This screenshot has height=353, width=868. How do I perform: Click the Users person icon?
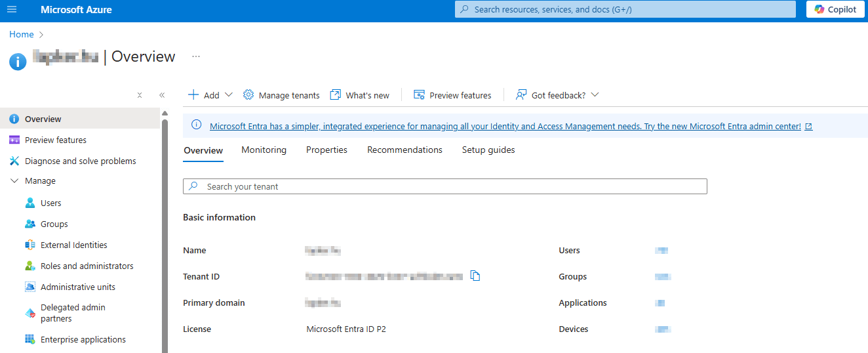[x=30, y=203]
